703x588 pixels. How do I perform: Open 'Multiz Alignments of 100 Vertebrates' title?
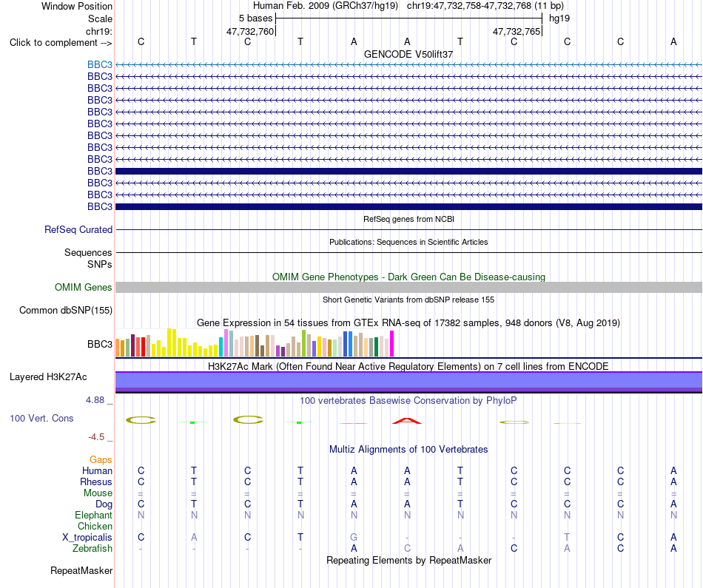pos(408,450)
